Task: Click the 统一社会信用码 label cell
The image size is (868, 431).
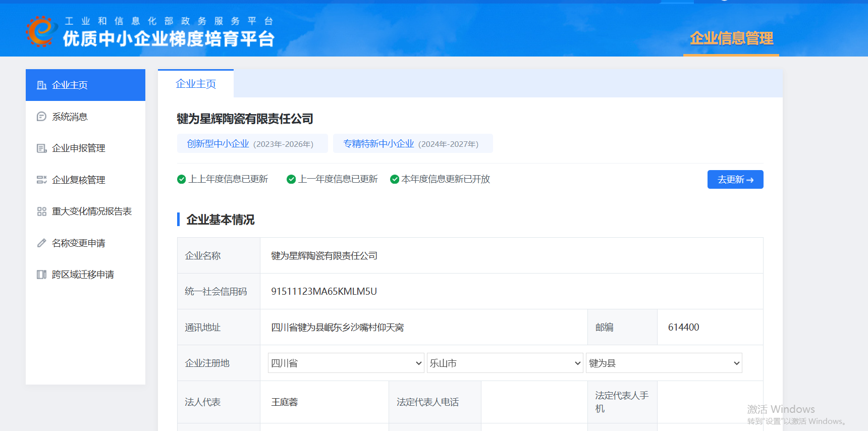Action: pos(219,291)
